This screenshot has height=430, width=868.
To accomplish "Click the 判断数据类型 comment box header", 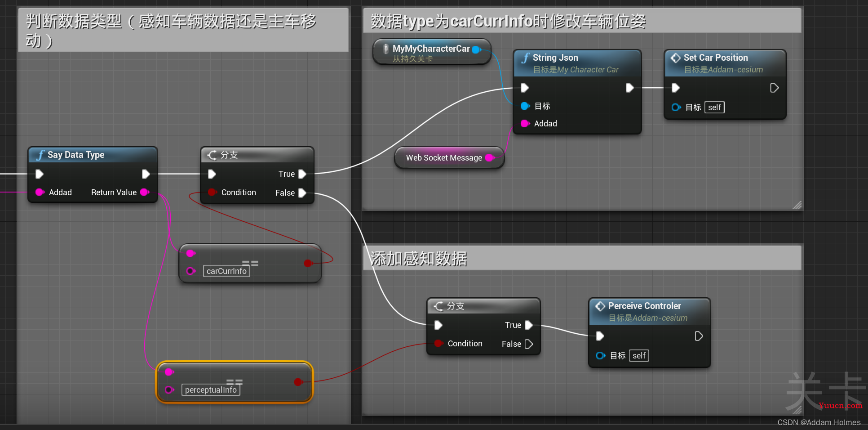I will (x=183, y=30).
